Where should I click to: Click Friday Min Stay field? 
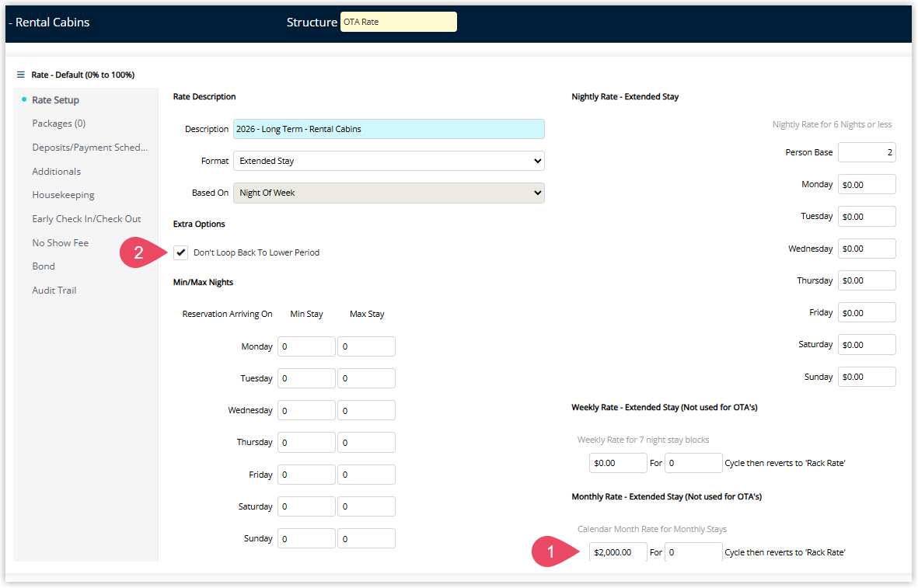coord(307,475)
